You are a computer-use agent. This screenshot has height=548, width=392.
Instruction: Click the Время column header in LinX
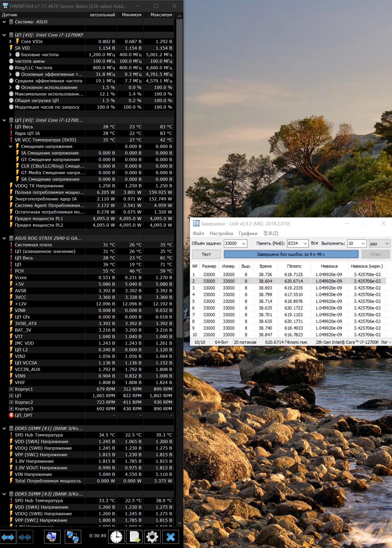point(265,266)
